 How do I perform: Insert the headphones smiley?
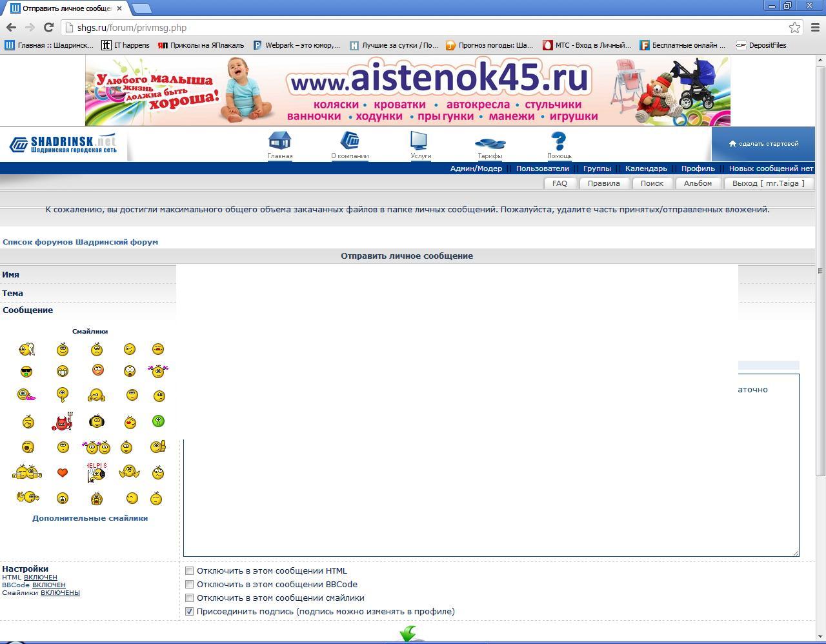click(97, 421)
